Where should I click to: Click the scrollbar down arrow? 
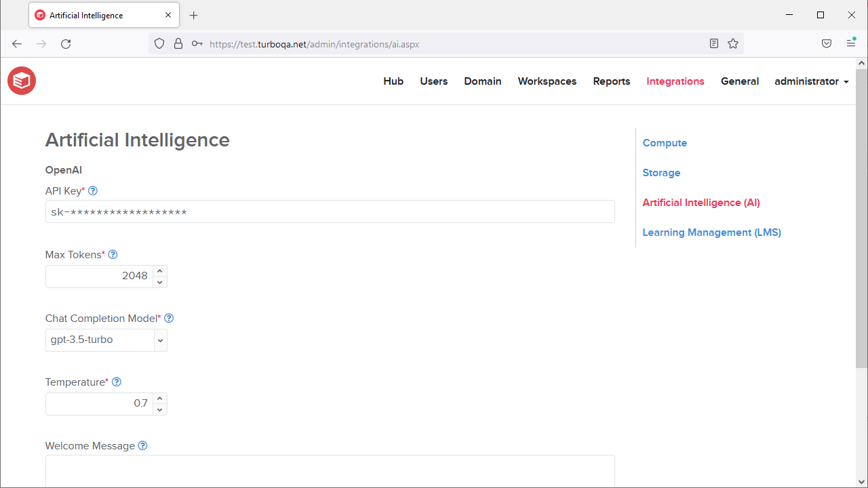coord(862,482)
